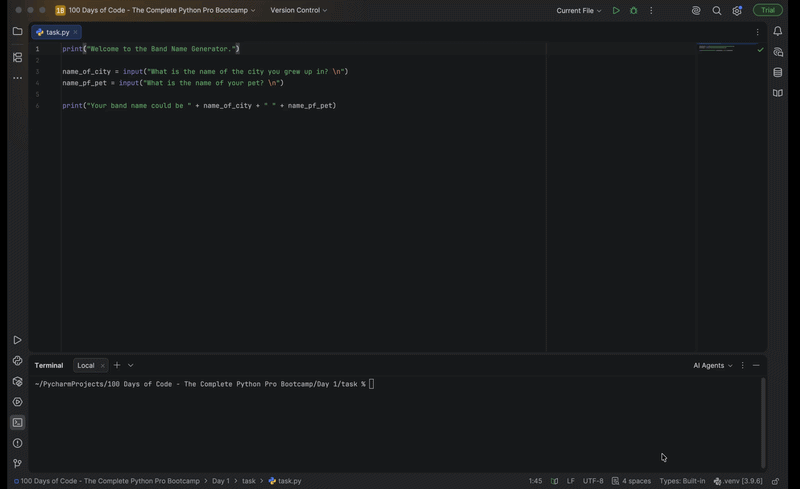Open the Run tool window
800x489 pixels.
point(17,340)
